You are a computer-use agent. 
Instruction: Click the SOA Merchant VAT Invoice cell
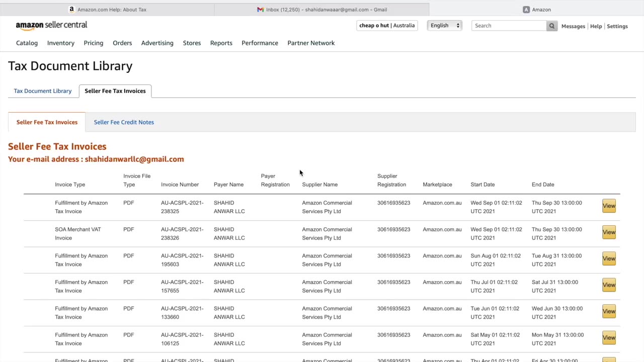click(x=77, y=233)
